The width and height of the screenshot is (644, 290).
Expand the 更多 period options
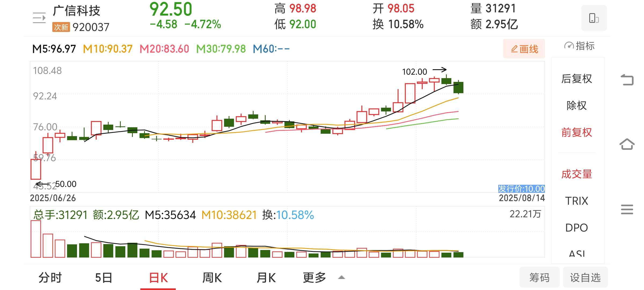pos(314,277)
